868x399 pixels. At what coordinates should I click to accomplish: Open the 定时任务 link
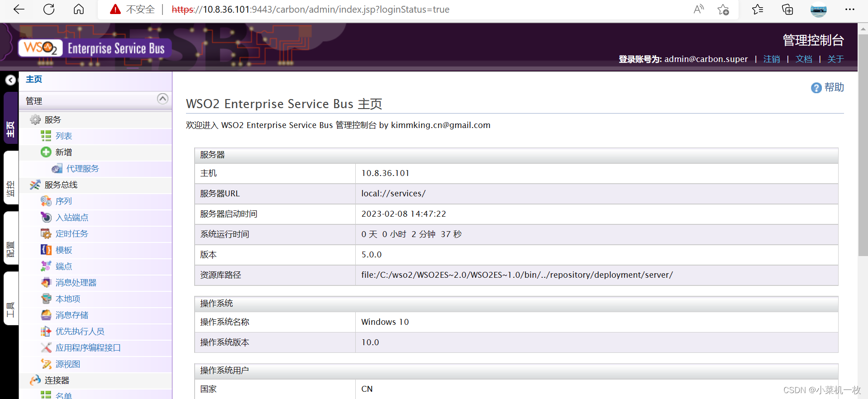coord(72,234)
